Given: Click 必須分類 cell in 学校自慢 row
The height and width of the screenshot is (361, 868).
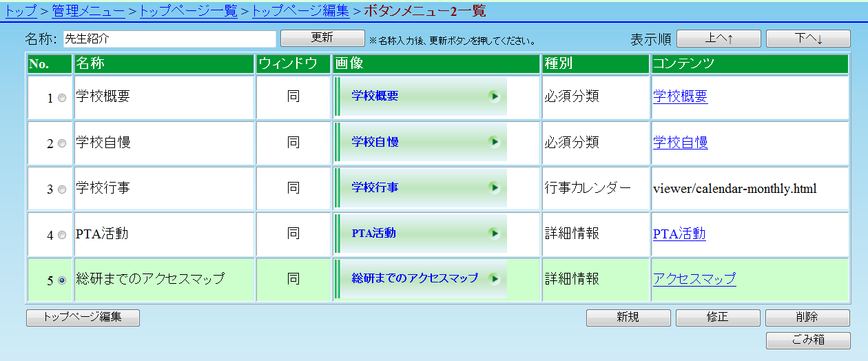Looking at the screenshot, I should 596,142.
